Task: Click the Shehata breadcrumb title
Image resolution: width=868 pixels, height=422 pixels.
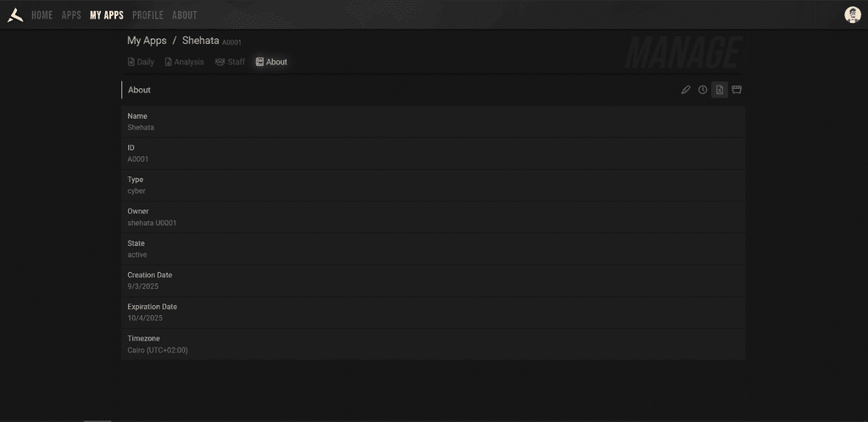Action: [201, 41]
